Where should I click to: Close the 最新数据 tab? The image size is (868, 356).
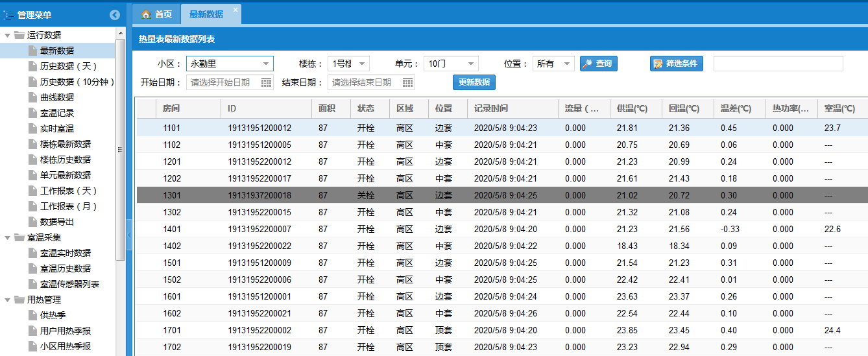coord(235,10)
